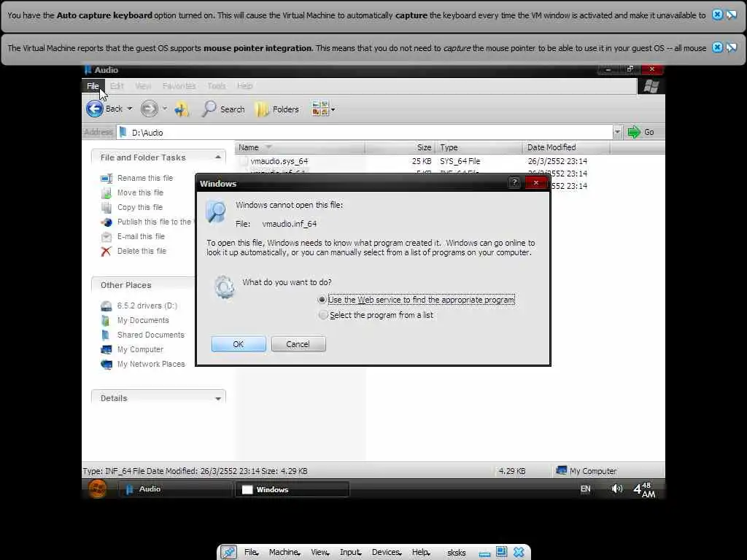Select the vmaudio.sys_64 file
The width and height of the screenshot is (747, 560).
(x=279, y=161)
